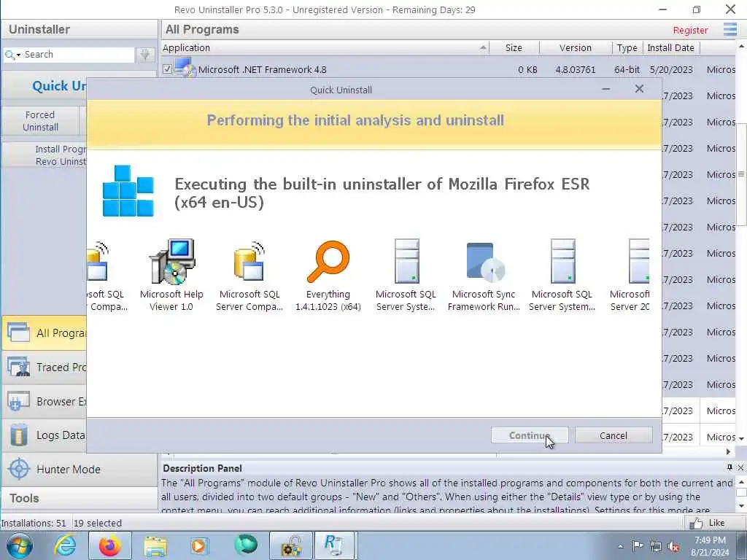The width and height of the screenshot is (747, 560).
Task: Click the Action Center flag tray icon
Action: (638, 546)
